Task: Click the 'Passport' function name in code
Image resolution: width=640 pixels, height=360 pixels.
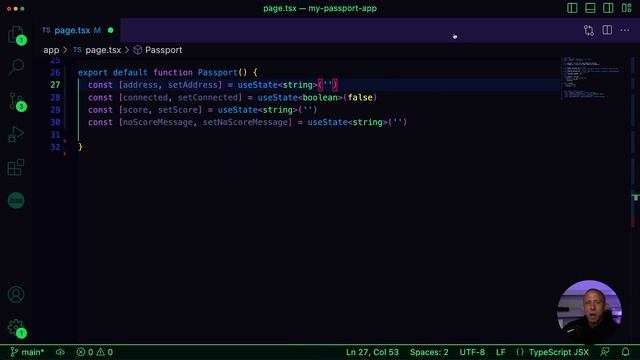Action: pyautogui.click(x=217, y=73)
